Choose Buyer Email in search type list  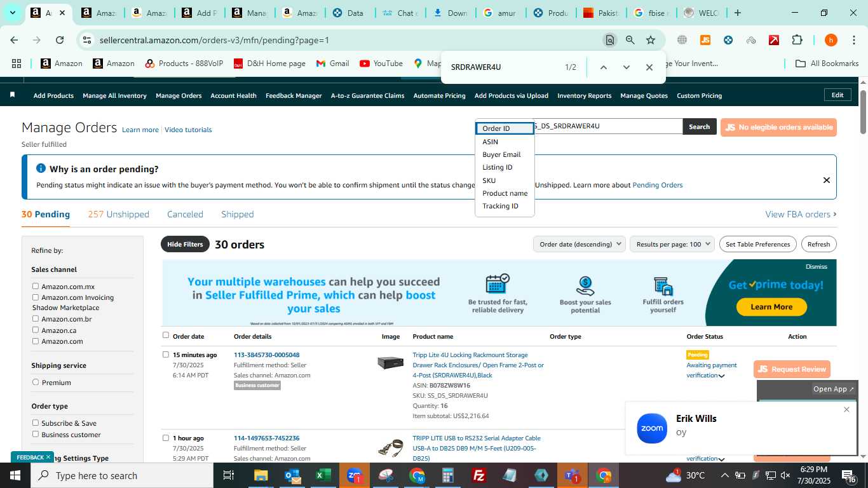click(501, 154)
